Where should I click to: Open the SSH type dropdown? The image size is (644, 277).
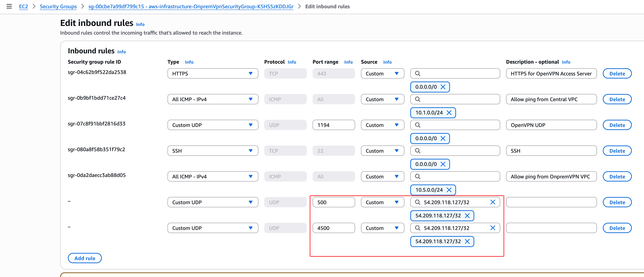click(x=213, y=151)
